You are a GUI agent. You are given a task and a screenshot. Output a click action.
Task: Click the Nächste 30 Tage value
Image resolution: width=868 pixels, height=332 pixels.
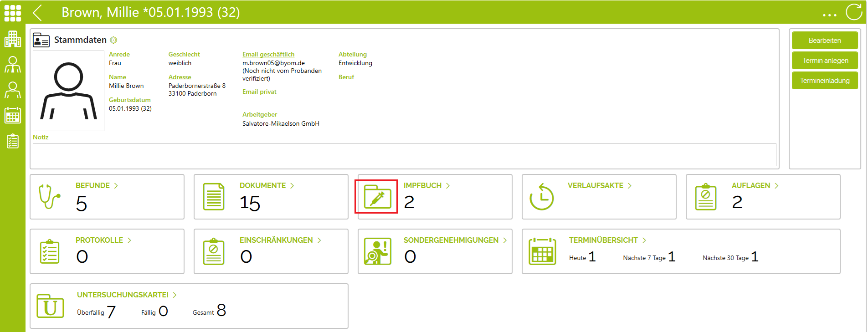(755, 257)
